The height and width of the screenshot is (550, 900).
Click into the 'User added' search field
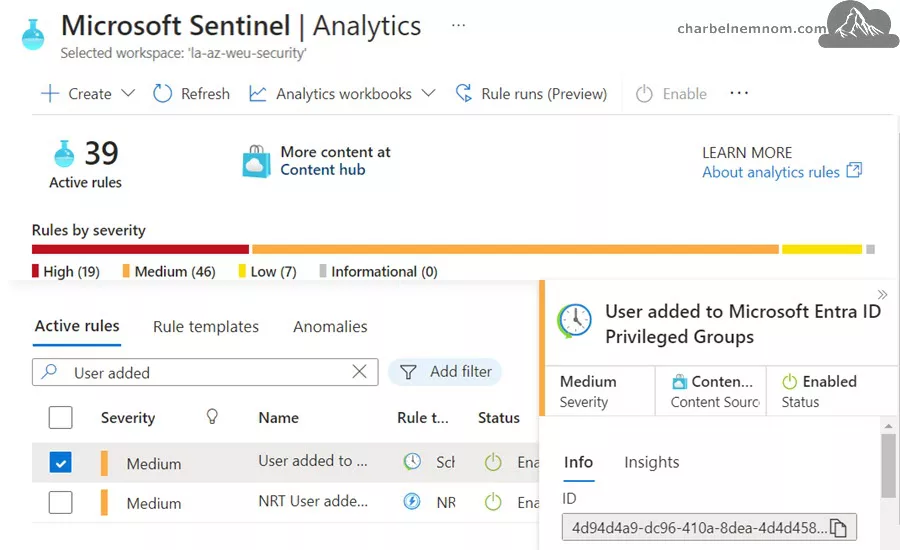tap(205, 372)
